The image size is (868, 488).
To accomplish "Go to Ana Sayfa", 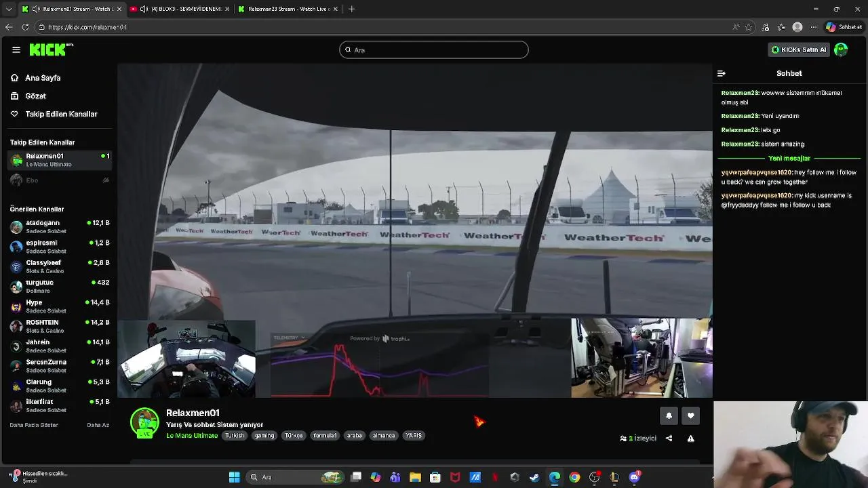I will click(x=43, y=78).
